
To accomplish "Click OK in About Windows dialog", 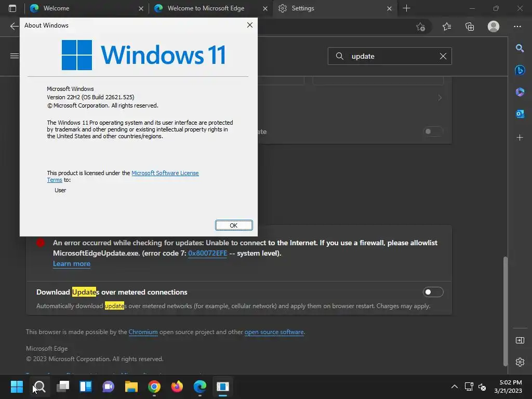I will pyautogui.click(x=234, y=225).
